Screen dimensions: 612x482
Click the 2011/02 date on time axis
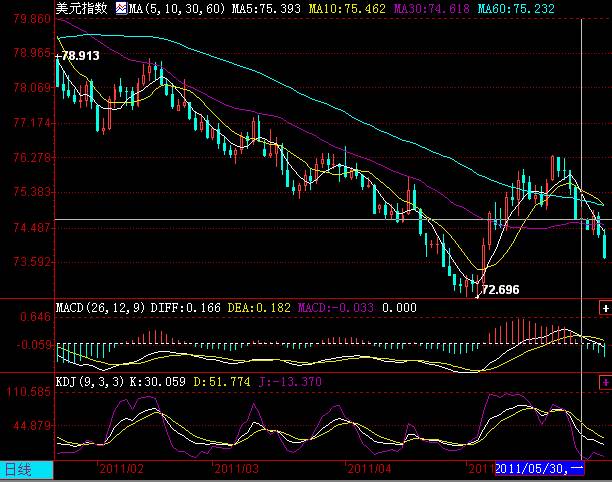(x=121, y=469)
